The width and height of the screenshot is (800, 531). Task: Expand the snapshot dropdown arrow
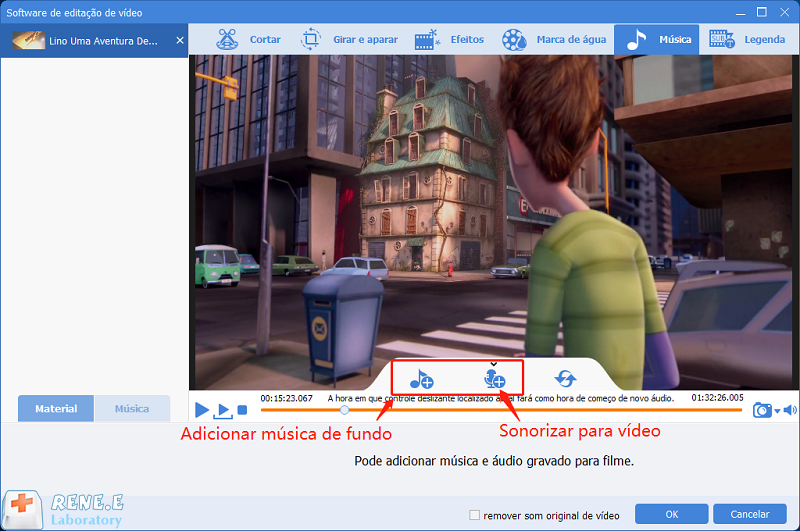coord(777,411)
